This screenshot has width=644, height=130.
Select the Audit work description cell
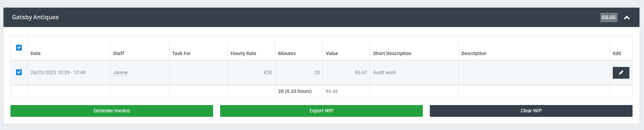click(414, 73)
